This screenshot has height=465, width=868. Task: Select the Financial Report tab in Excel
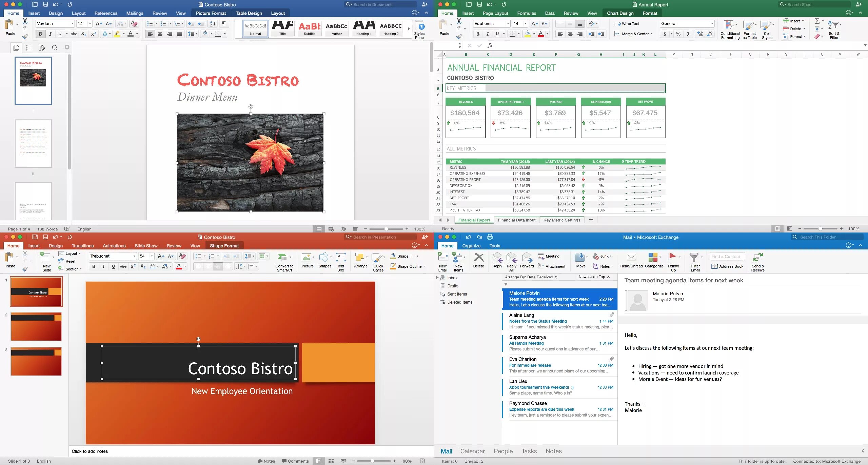[x=474, y=220]
